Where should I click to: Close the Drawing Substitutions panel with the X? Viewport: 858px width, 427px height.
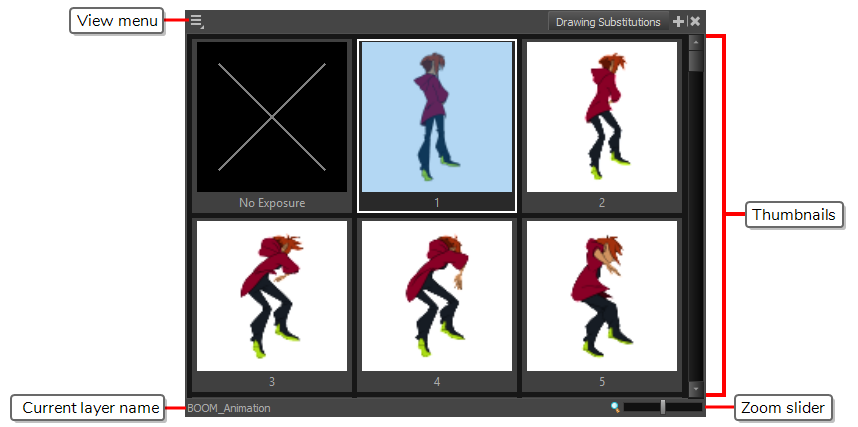(695, 21)
